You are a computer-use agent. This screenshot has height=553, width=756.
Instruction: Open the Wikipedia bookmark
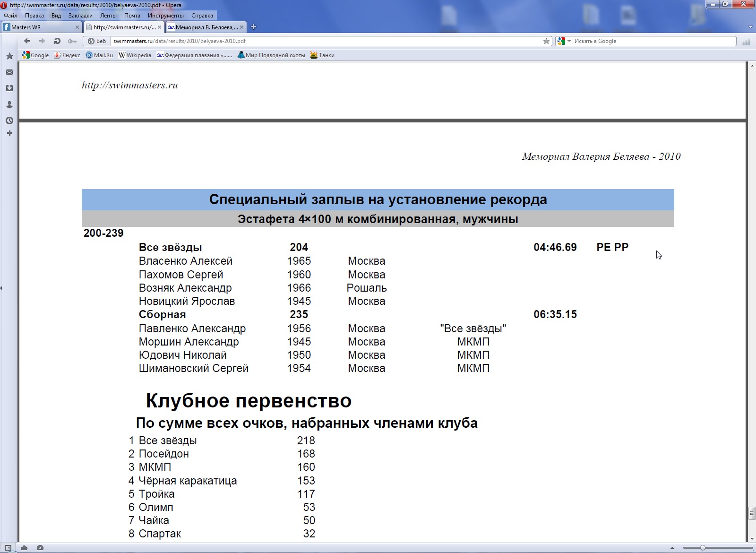135,55
